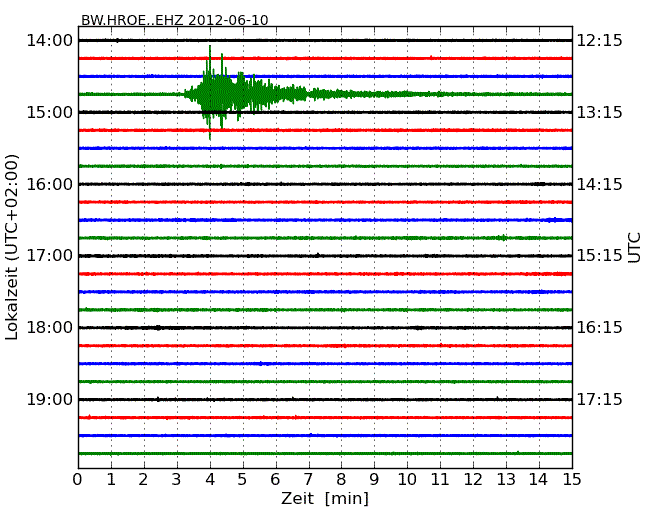Click the plot title BW.HROE..EHZ 2012-06-10
The height and width of the screenshot is (520, 650).
point(175,20)
